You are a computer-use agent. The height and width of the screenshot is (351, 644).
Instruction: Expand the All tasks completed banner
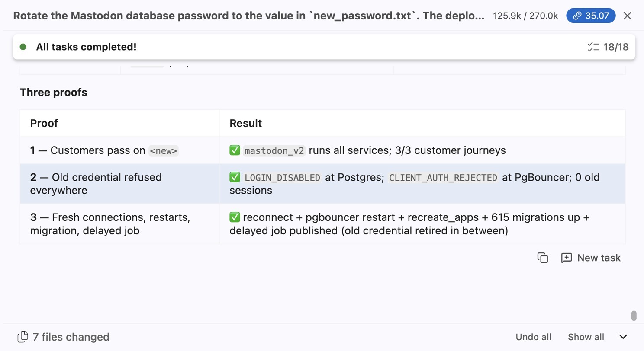(324, 47)
